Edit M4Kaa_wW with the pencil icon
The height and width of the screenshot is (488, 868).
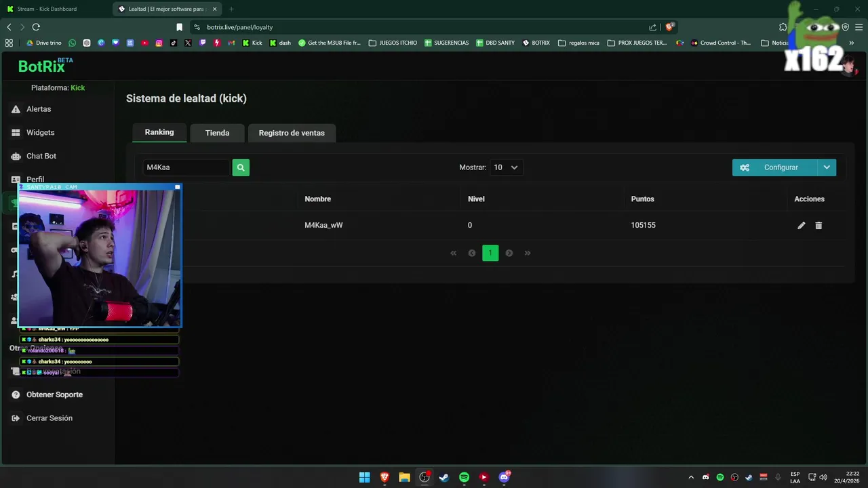click(x=802, y=226)
